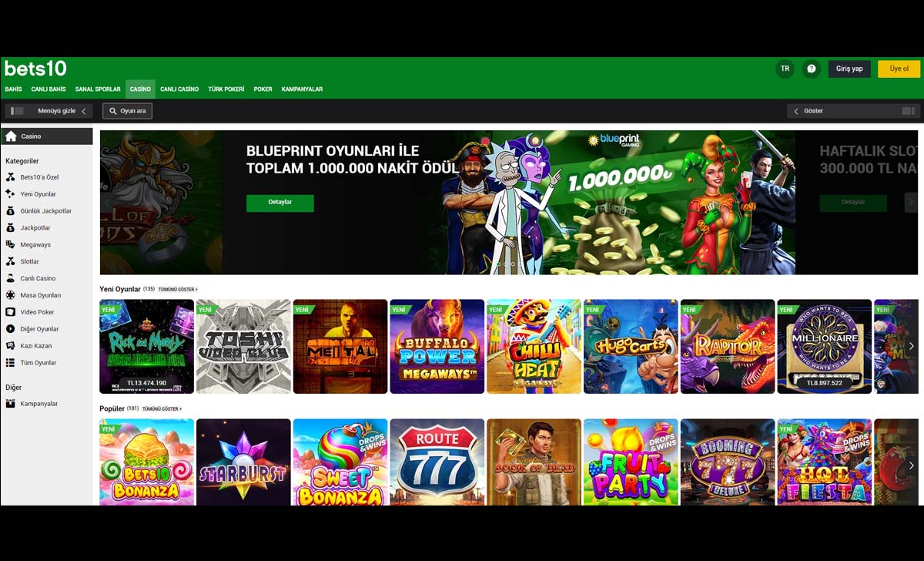Toggle the Göster right panel switch
The image size is (924, 561).
907,111
